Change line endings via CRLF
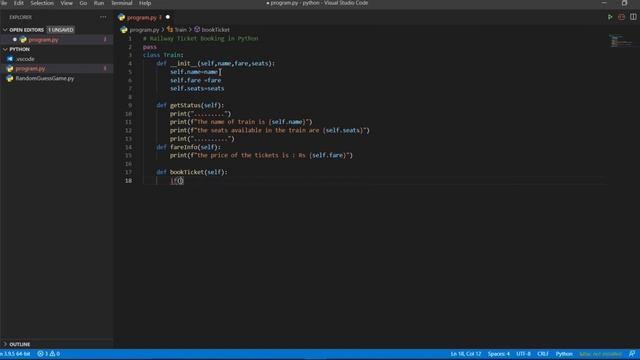 click(x=543, y=354)
